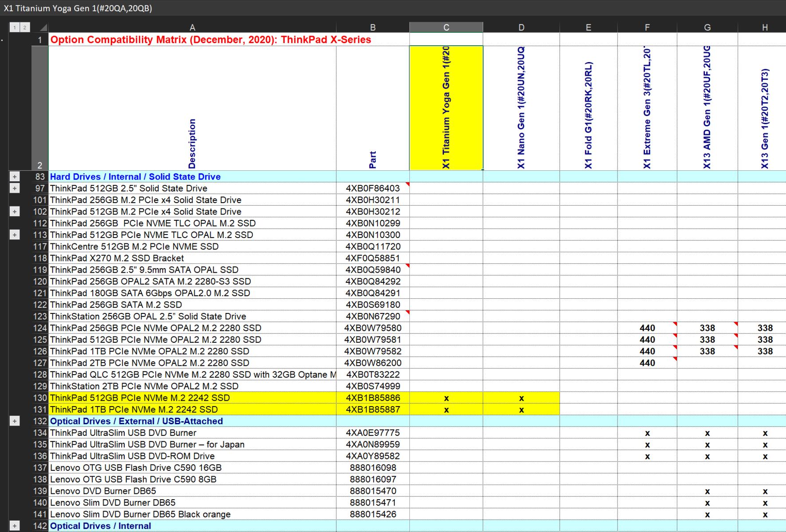
Task: Select part number 4XB1B85886 cell
Action: click(x=373, y=398)
